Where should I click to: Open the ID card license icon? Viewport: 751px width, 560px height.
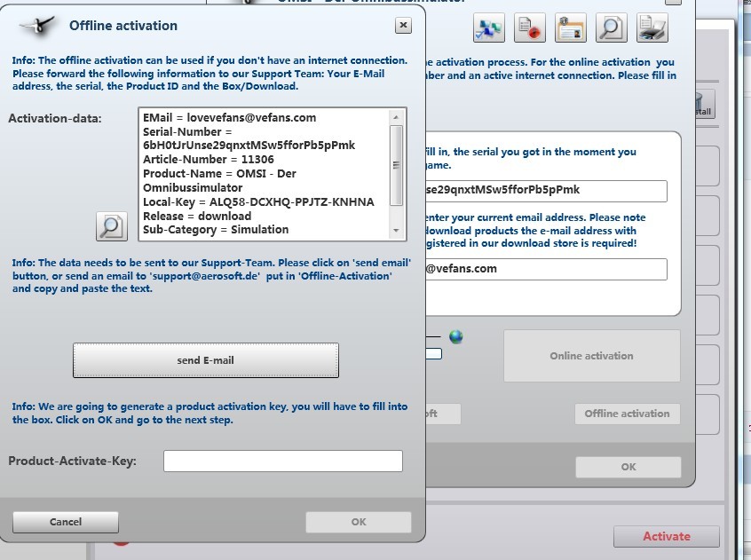pos(571,28)
